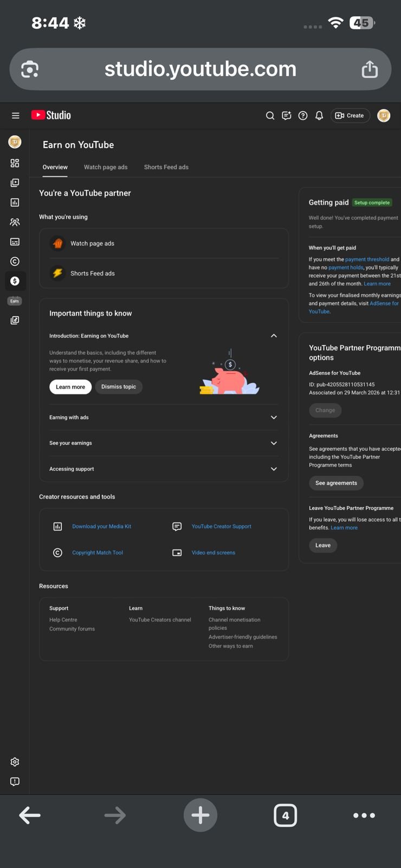Switch to Shorts Feed ads tab
This screenshot has height=868, width=401.
pos(166,167)
